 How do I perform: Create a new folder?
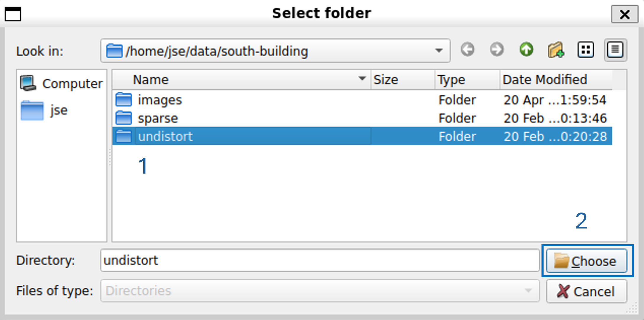(556, 50)
